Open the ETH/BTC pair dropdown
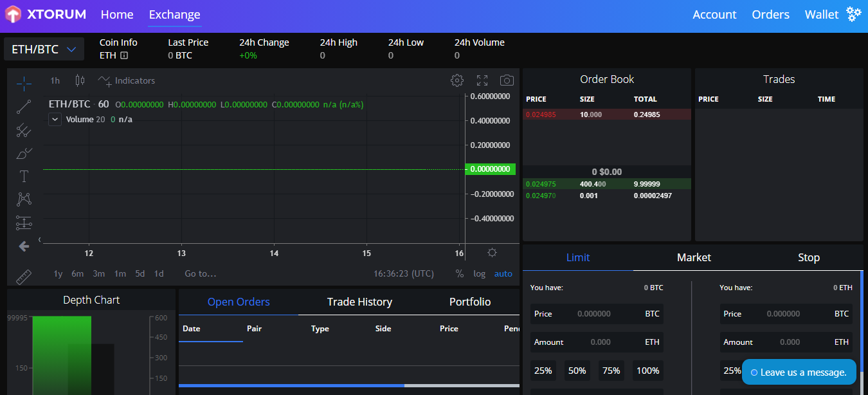This screenshot has width=868, height=395. [44, 49]
